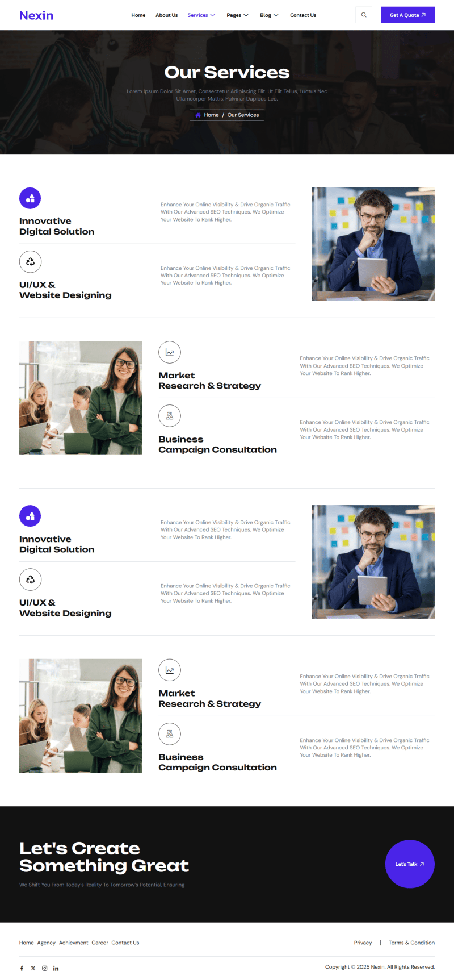Open the LinkedIn icon in footer
The height and width of the screenshot is (980, 454).
56,968
